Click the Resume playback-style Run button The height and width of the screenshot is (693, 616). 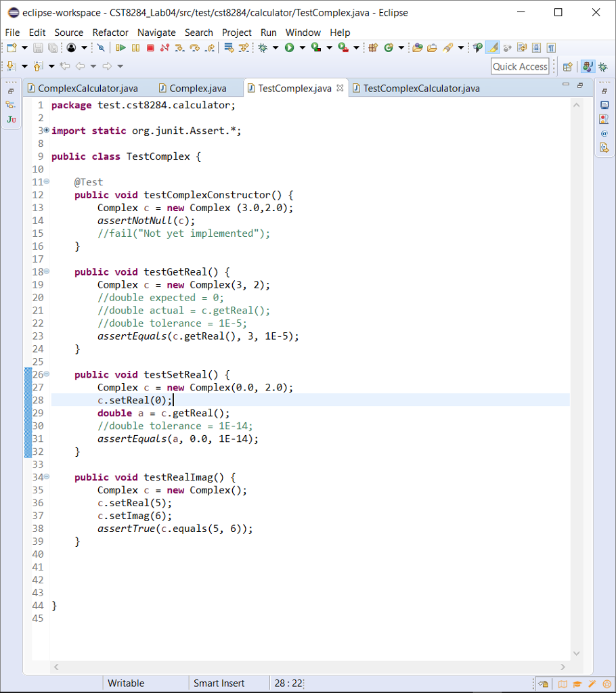pyautogui.click(x=120, y=47)
